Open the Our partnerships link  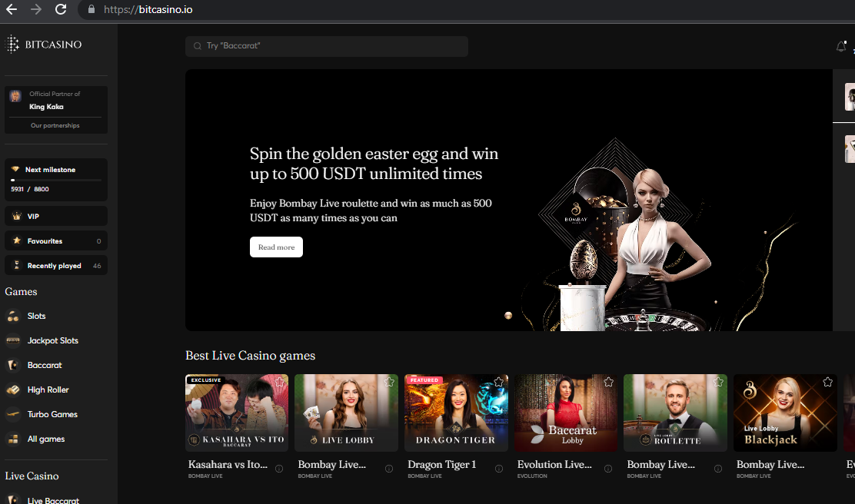tap(55, 125)
